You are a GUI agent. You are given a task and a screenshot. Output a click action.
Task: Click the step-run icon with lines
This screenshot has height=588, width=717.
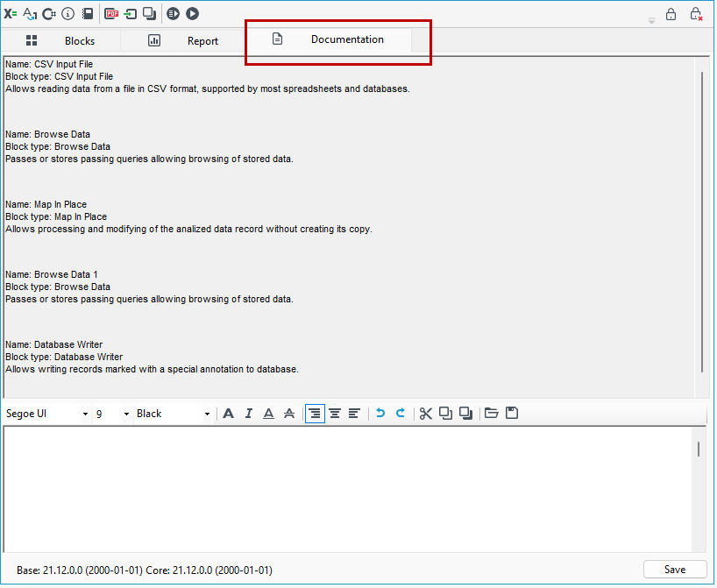click(173, 14)
